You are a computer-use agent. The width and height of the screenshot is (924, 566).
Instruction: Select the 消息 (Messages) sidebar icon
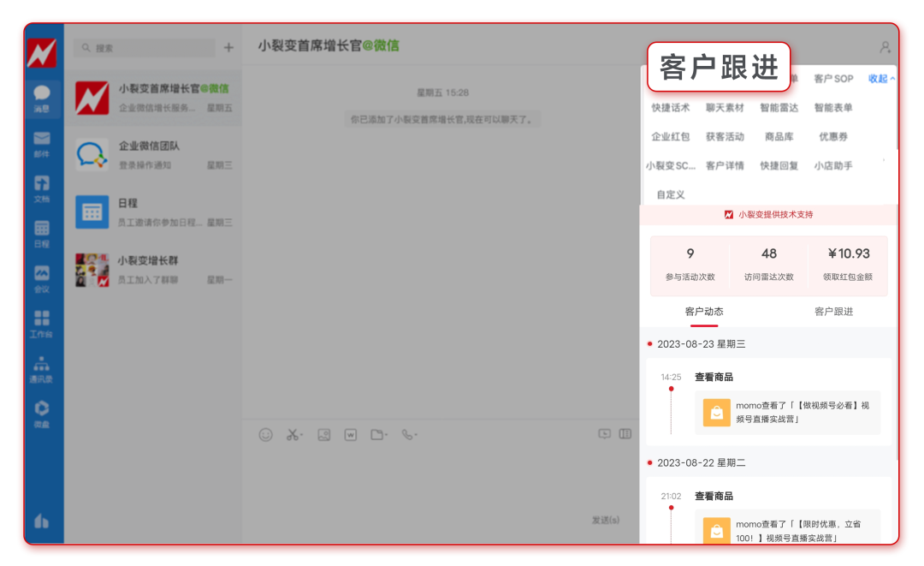[x=44, y=96]
